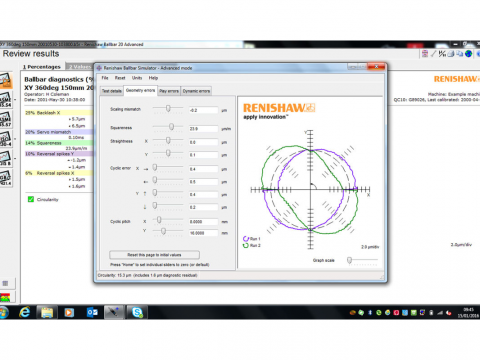Select the first ASME analysis icon in the left sidebar
The width and height of the screenshot is (480, 360).
coord(6,100)
